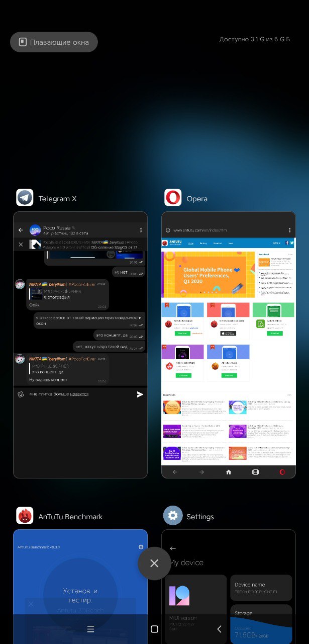Clear all recent apps with X button
The width and height of the screenshot is (309, 644).
tap(154, 563)
